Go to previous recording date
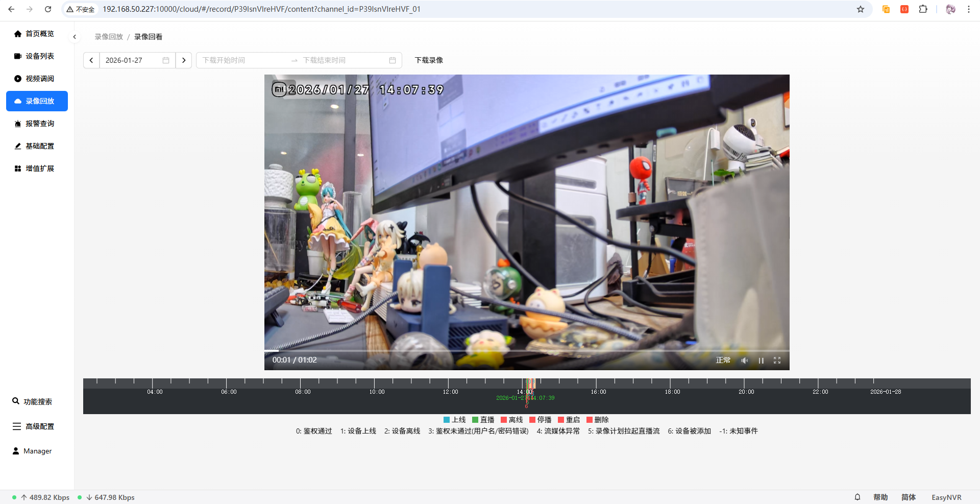Viewport: 980px width, 504px height. tap(91, 60)
